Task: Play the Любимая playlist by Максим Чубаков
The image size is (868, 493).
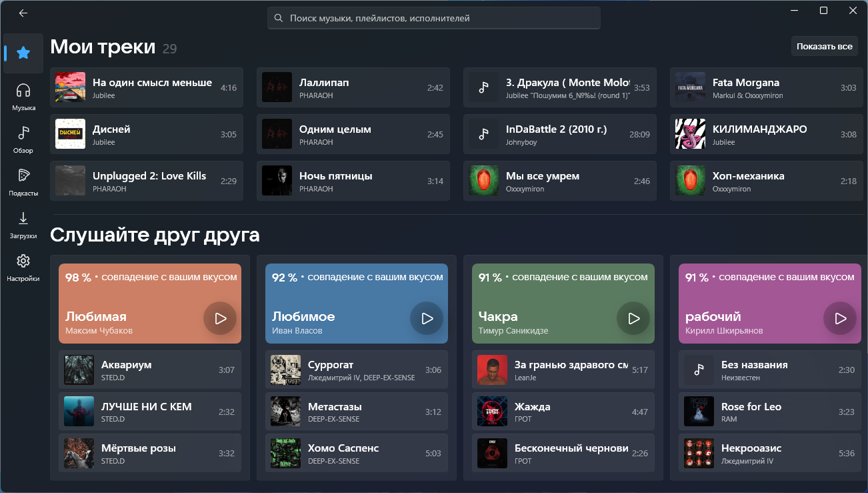Action: (x=220, y=318)
